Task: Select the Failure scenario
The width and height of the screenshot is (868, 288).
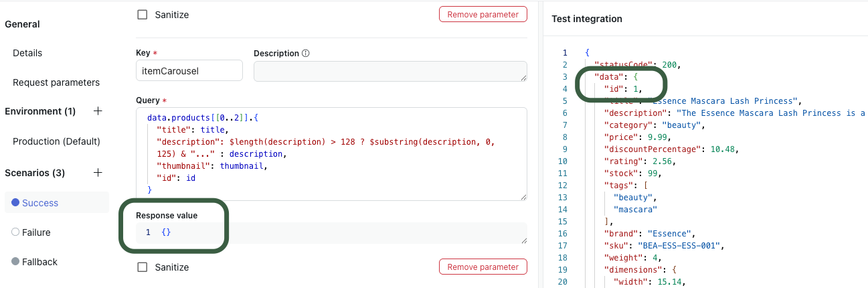Action: click(37, 232)
